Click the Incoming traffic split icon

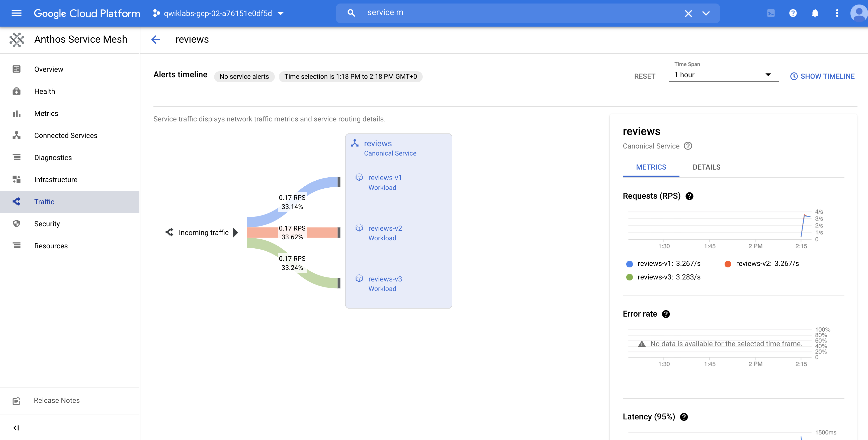169,232
